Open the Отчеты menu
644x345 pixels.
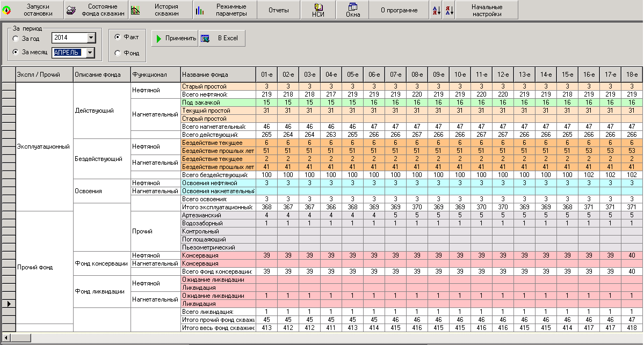coord(279,10)
